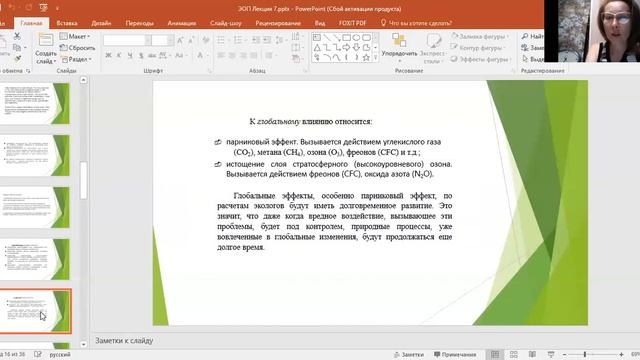Viewport: 640px width, 360px height.
Task: Click the Сбросить reset button
Action: coord(78,48)
